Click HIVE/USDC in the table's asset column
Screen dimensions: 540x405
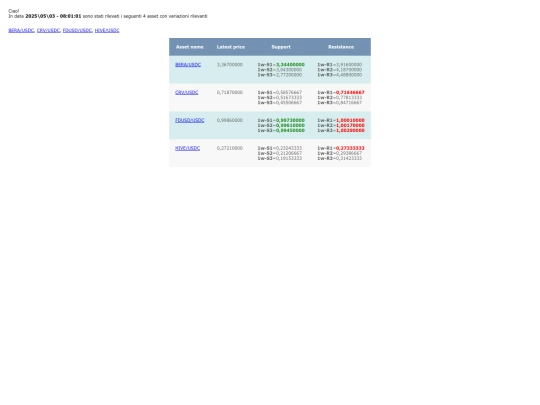[x=187, y=148]
